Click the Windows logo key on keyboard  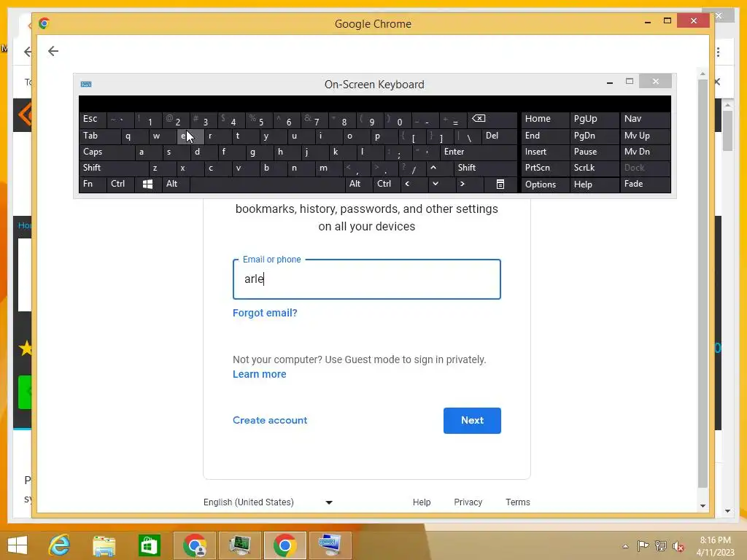click(x=147, y=184)
